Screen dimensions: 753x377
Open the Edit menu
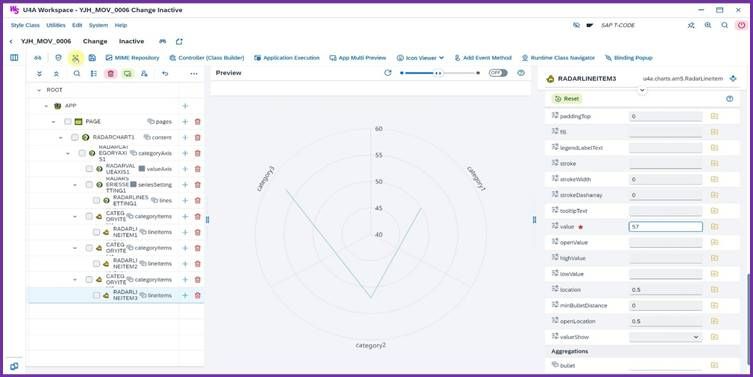(77, 25)
